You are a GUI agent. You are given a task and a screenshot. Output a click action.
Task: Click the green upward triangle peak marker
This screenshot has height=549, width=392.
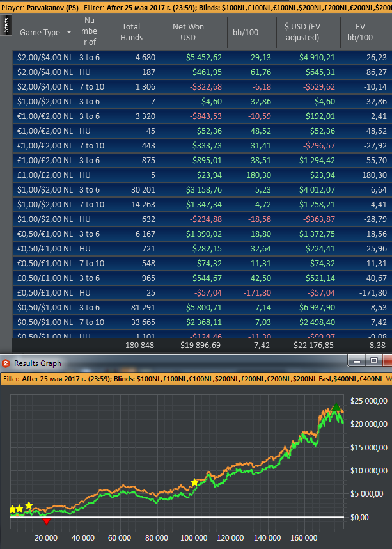tap(336, 407)
